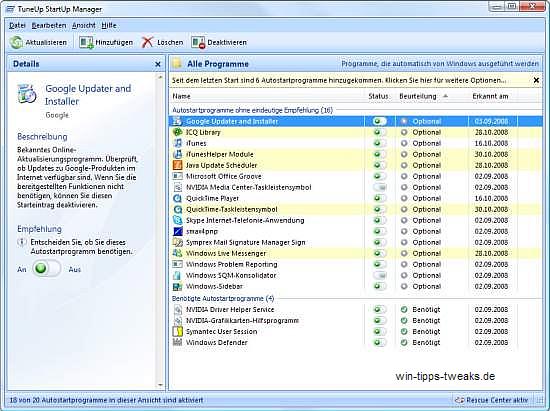Toggle status switch for Java Update Scheduler
Image resolution: width=550 pixels, height=411 pixels.
(x=380, y=165)
